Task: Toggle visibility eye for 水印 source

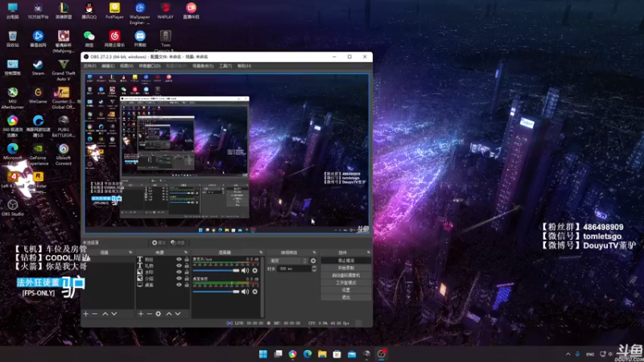Action: point(179,272)
